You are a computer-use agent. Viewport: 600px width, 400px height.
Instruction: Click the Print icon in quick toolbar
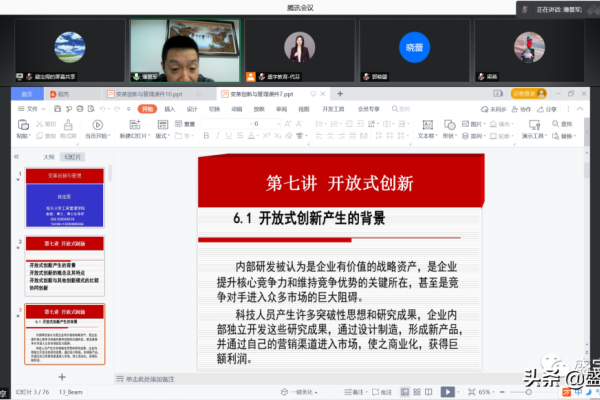coord(80,109)
